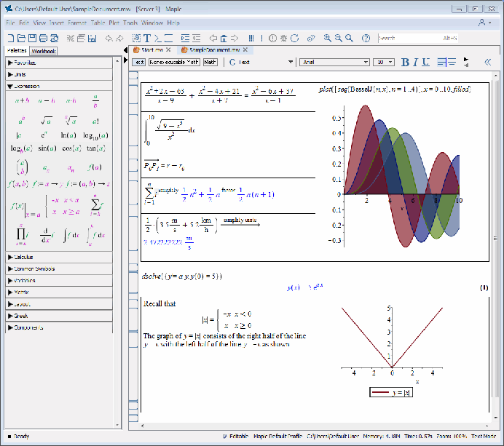
Task: Click the collapse double-chevron icon at right
Action: (x=488, y=63)
